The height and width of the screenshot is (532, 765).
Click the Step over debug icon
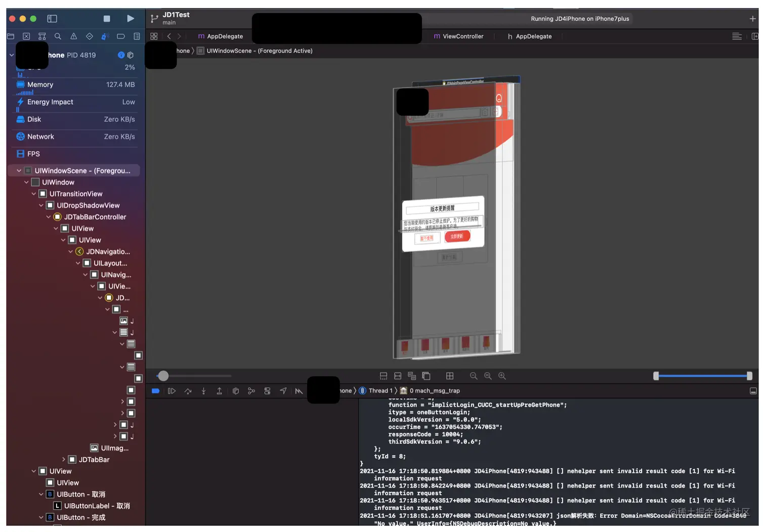(188, 391)
